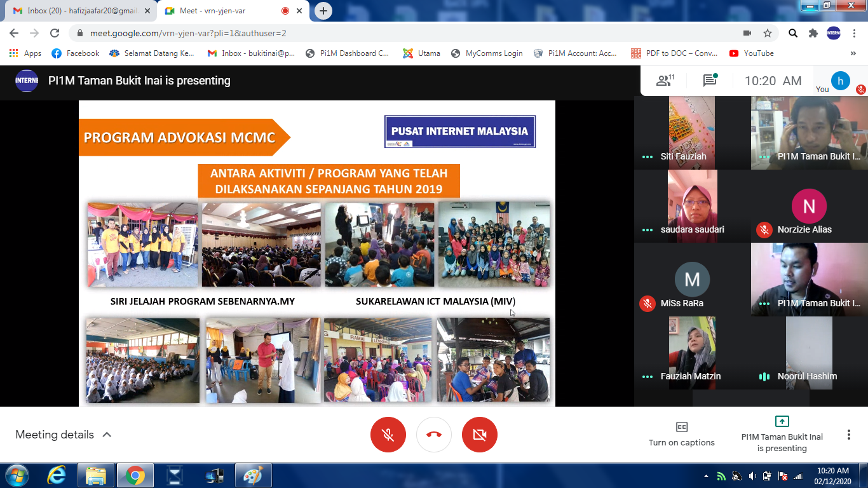The image size is (868, 488).
Task: Hang up using the red phone icon
Action: [434, 435]
